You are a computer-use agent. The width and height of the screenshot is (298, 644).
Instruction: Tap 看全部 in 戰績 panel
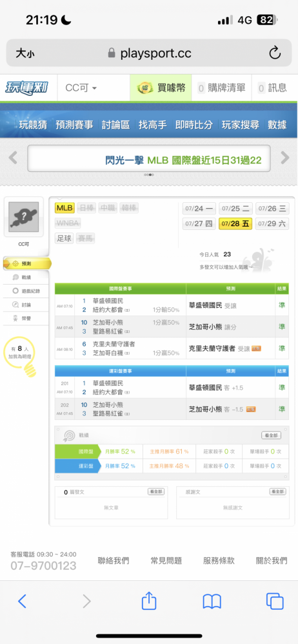click(272, 435)
